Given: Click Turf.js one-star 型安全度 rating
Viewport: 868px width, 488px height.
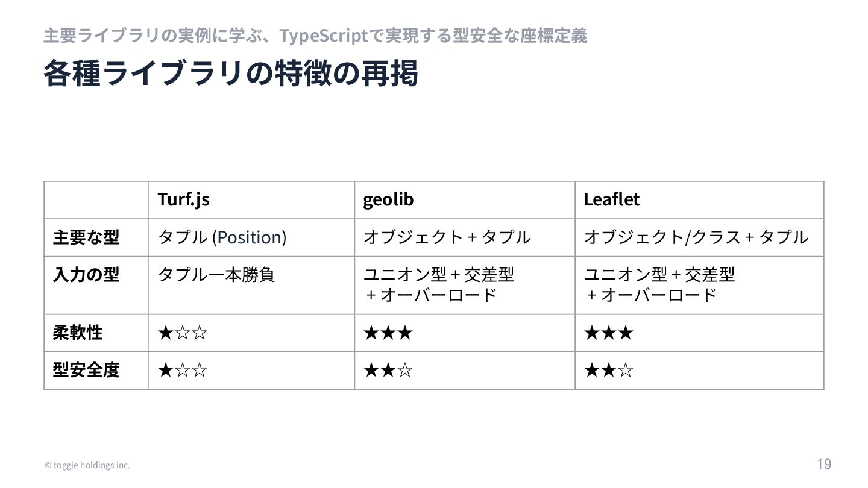Looking at the screenshot, I should tap(183, 370).
